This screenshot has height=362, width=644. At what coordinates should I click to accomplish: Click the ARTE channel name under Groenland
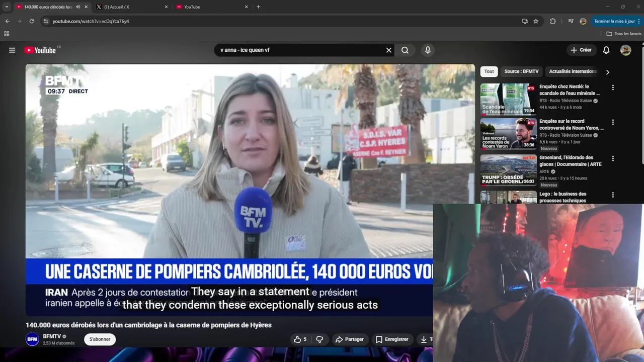pos(544,171)
